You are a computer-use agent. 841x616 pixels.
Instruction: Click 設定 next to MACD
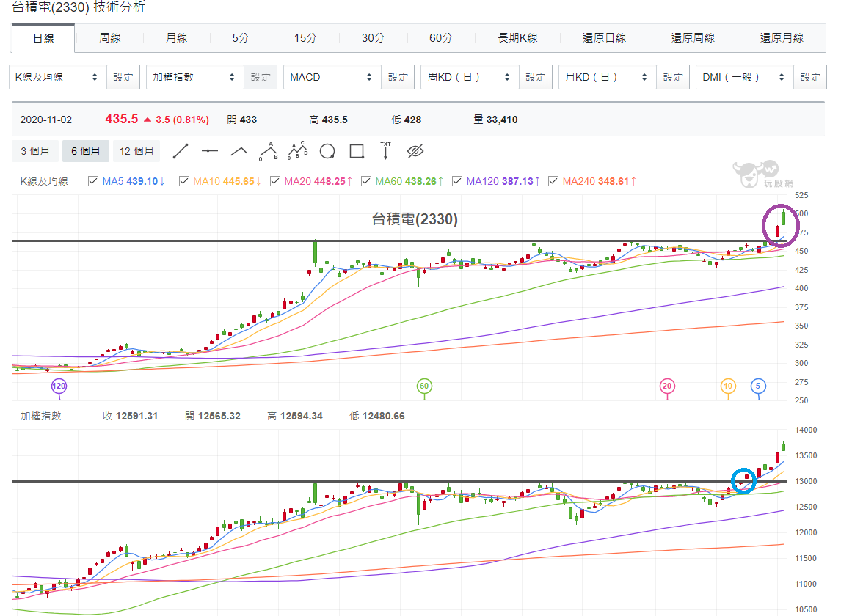[398, 77]
